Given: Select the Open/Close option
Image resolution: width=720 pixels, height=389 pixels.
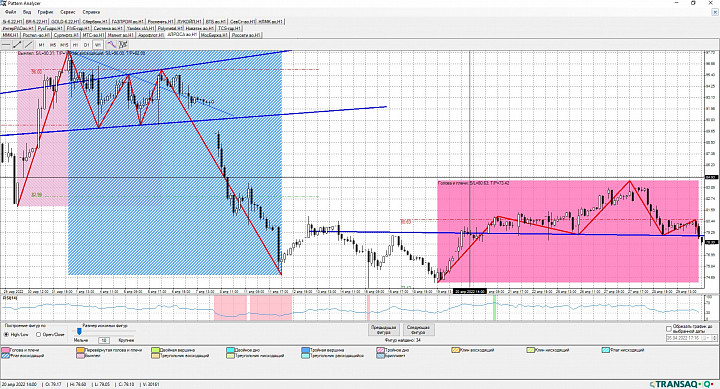Looking at the screenshot, I should pyautogui.click(x=39, y=334).
